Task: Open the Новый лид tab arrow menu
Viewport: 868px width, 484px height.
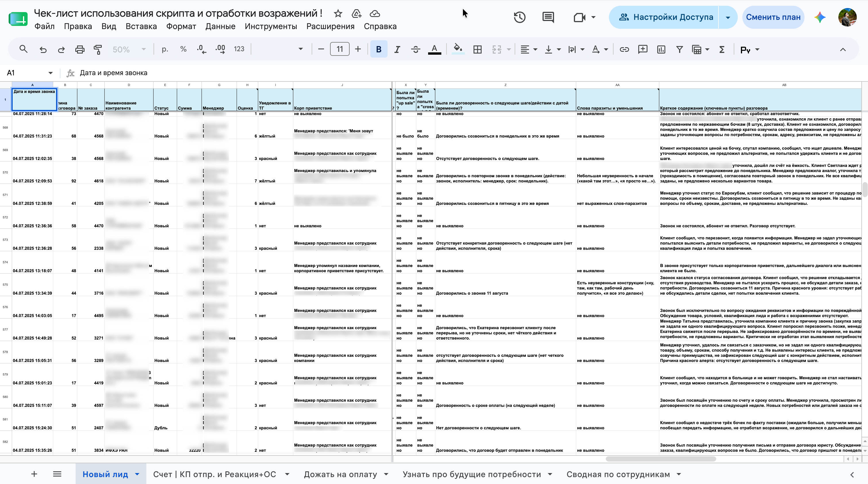Action: (137, 474)
